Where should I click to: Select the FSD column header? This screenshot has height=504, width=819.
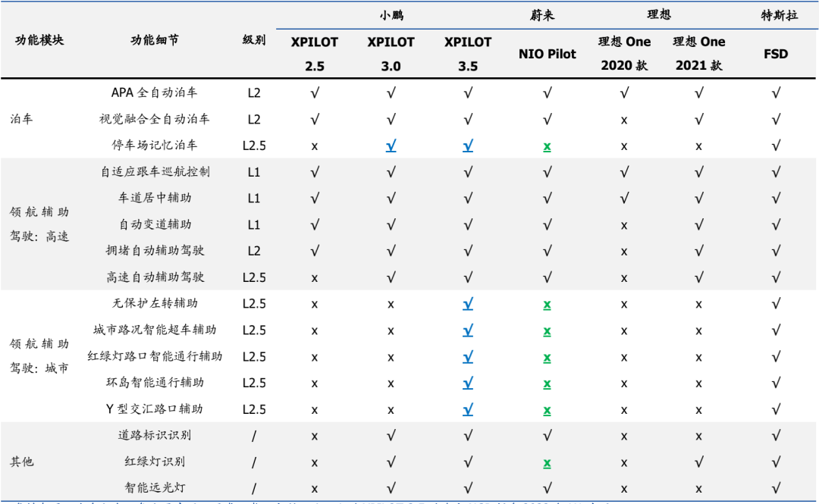coord(776,54)
